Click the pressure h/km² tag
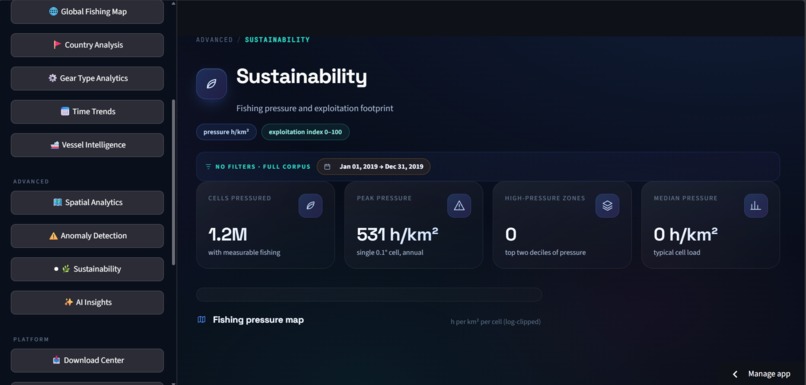 [226, 132]
